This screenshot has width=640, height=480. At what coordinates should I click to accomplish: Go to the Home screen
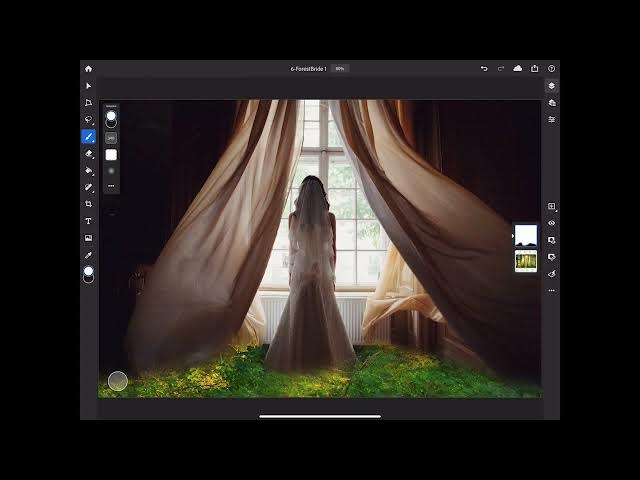pos(88,68)
